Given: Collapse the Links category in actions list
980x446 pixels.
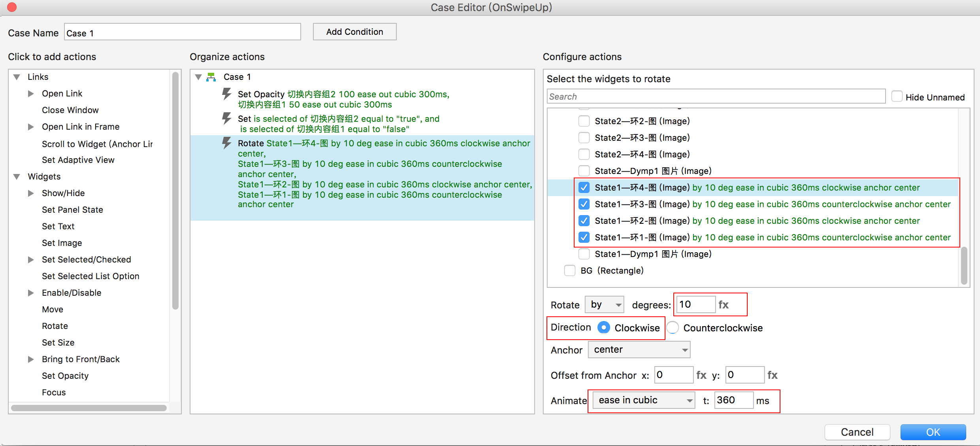Looking at the screenshot, I should [x=17, y=77].
